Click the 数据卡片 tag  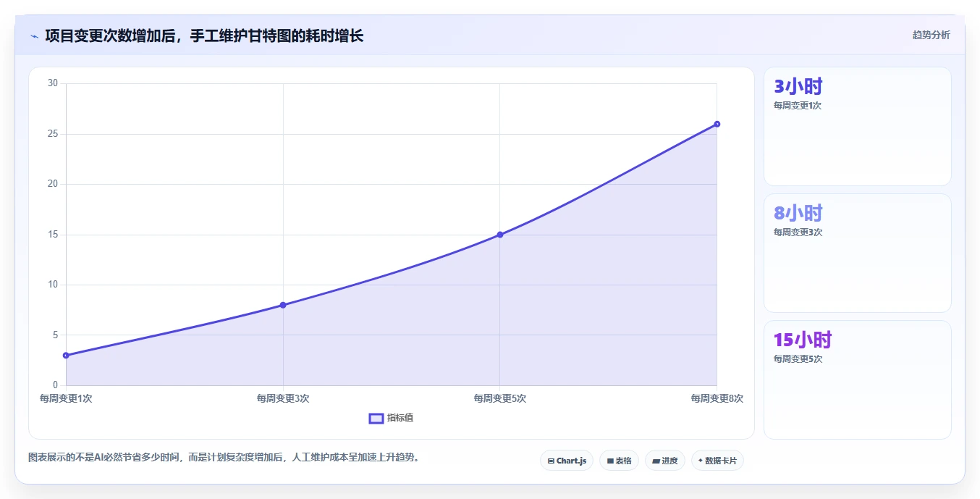coord(717,461)
